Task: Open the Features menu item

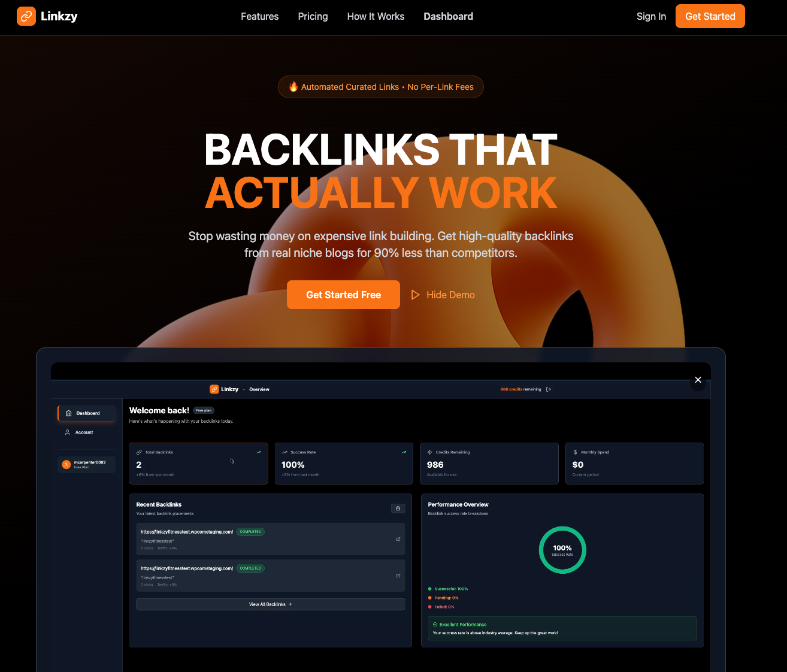Action: click(259, 16)
